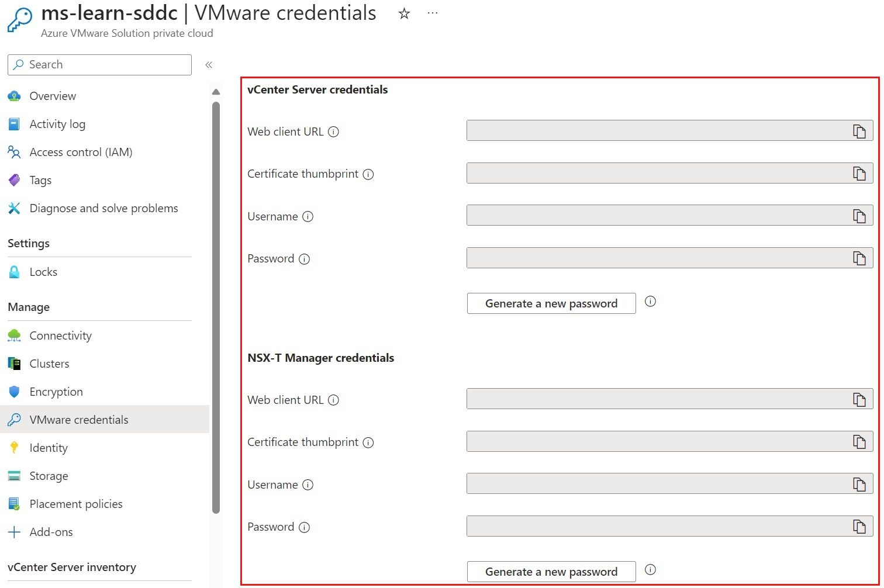Open the Clusters page
This screenshot has height=588, width=884.
(x=49, y=364)
